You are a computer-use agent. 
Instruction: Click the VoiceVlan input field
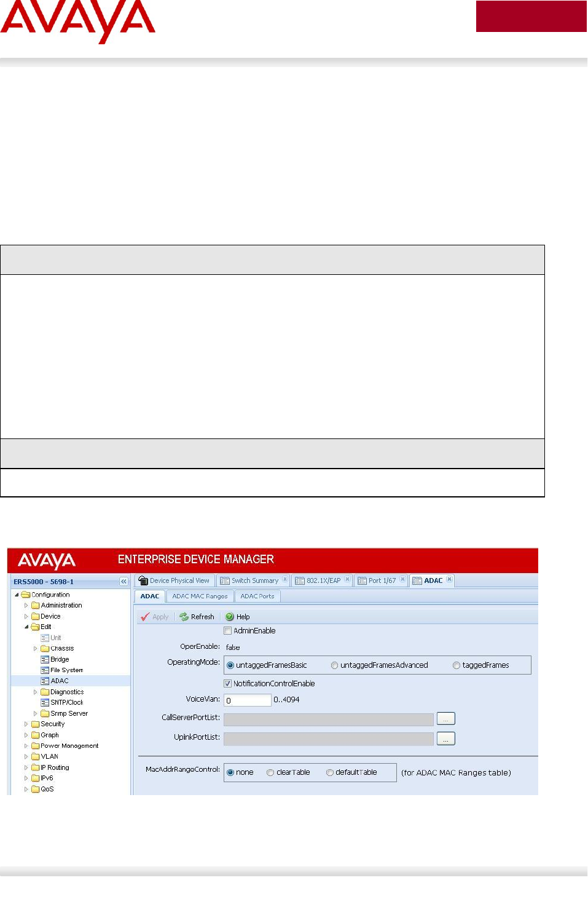pos(247,700)
